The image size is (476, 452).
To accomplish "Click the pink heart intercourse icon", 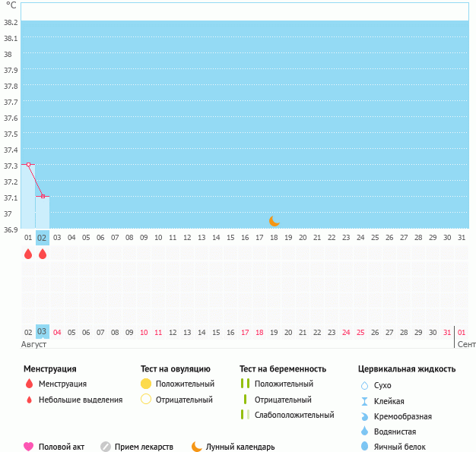I will click(29, 447).
